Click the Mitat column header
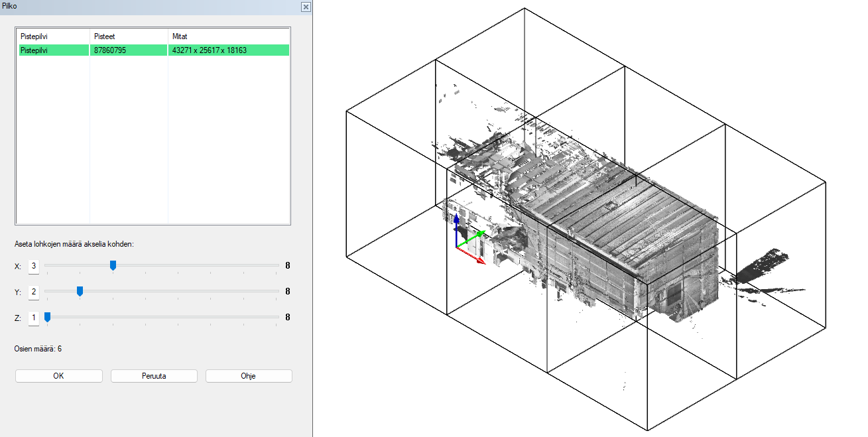The width and height of the screenshot is (868, 437). [229, 36]
